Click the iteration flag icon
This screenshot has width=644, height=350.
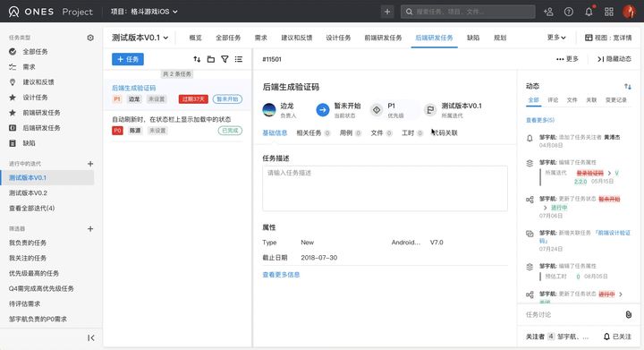point(430,110)
